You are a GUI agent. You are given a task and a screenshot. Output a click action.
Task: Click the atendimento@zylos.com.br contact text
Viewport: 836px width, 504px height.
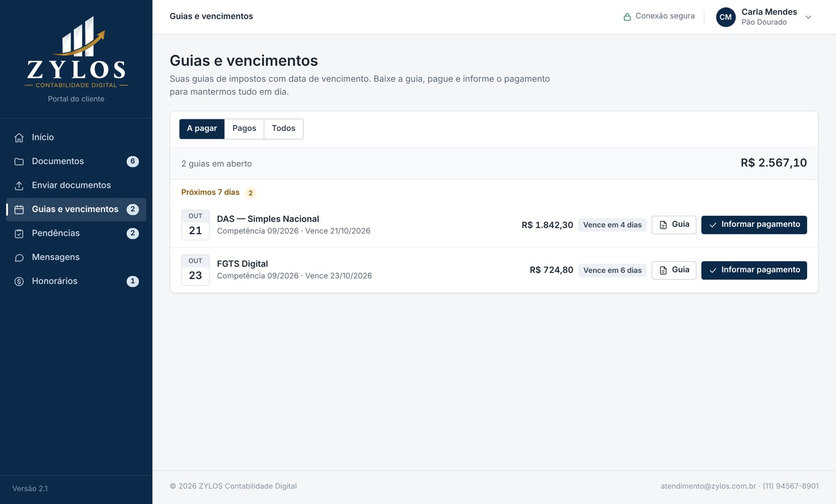(708, 486)
